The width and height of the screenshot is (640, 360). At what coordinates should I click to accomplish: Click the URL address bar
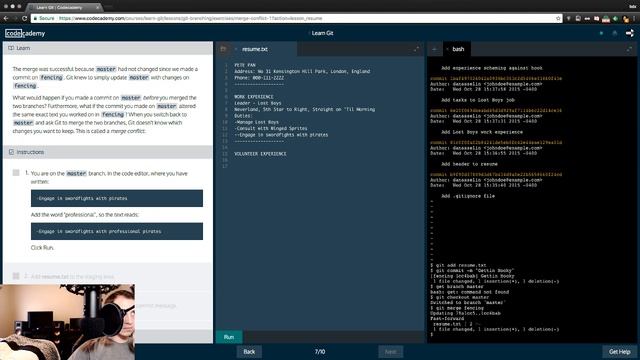[x=297, y=18]
